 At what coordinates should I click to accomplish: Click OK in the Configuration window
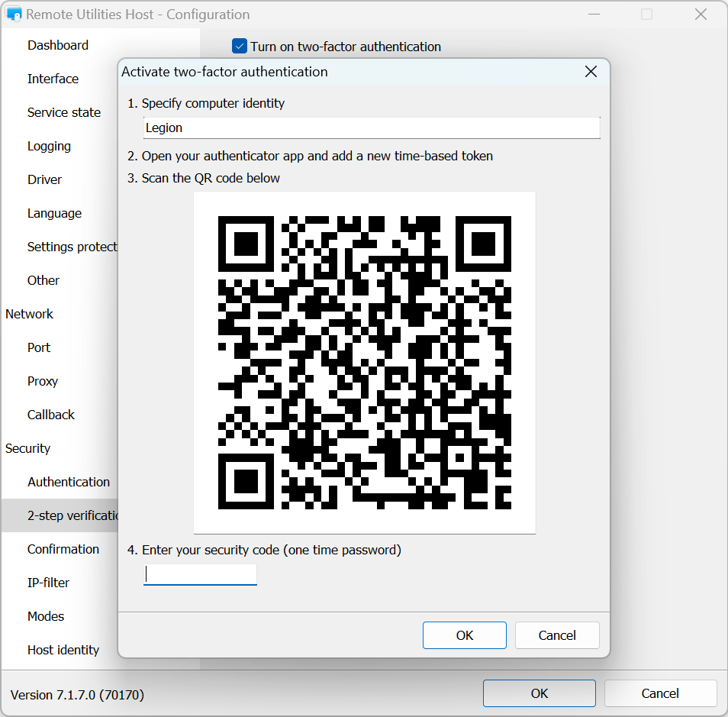tap(539, 693)
